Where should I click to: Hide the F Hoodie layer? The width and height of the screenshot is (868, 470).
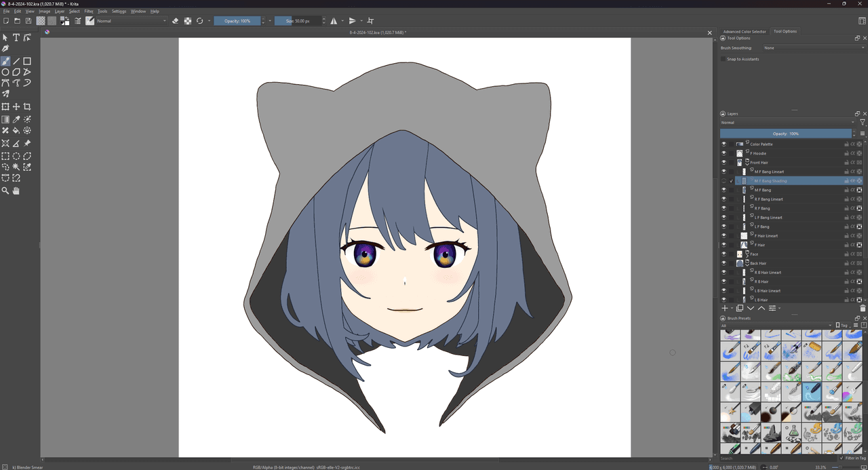click(724, 153)
